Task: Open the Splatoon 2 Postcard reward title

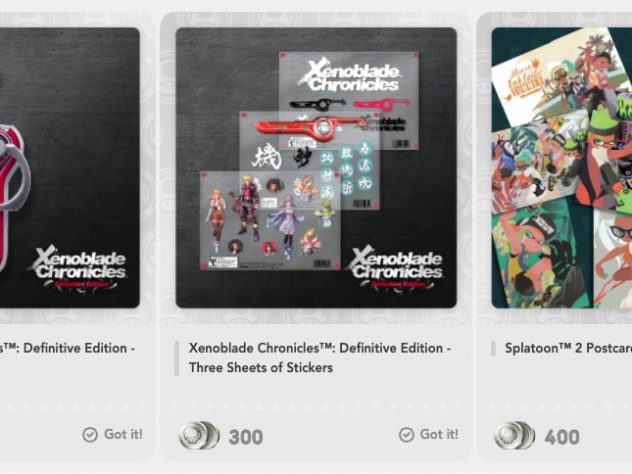Action: [x=568, y=348]
